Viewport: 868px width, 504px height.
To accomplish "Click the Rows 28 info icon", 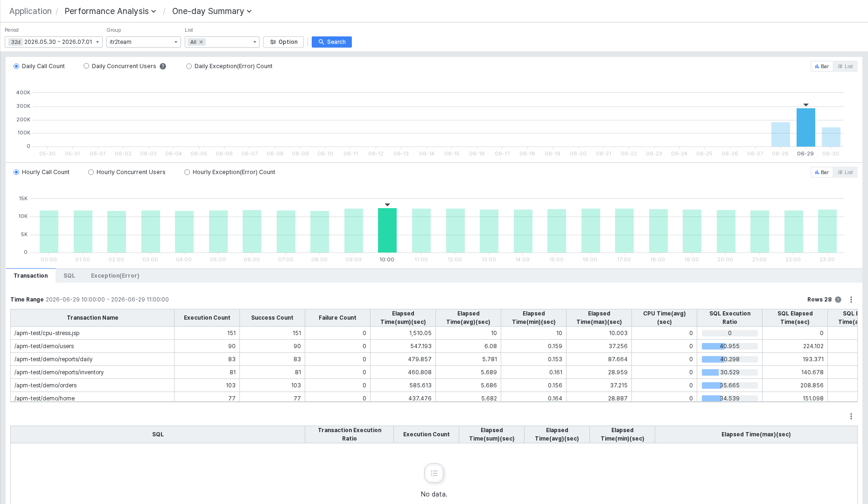I will (838, 300).
